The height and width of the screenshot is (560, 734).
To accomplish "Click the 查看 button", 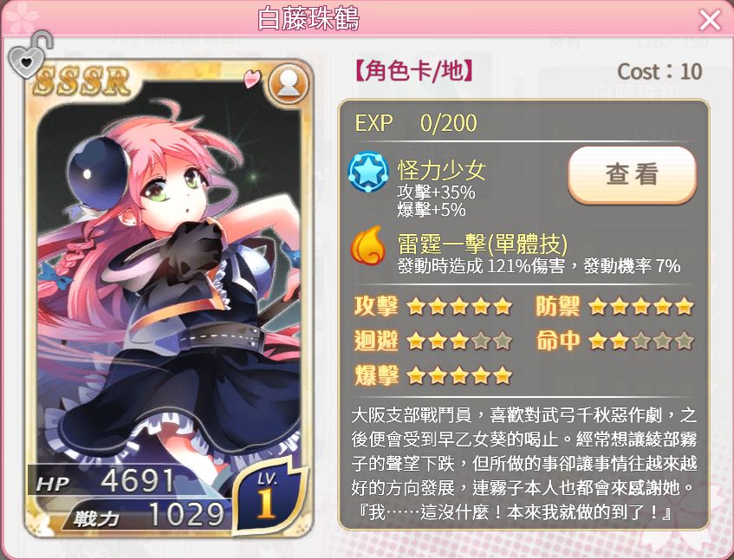I will coord(632,174).
